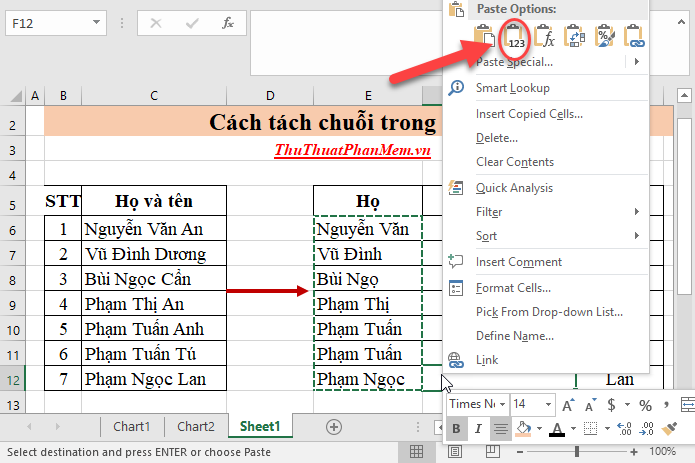Click the Insert Function fx button
The width and height of the screenshot is (695, 463).
coord(227,24)
